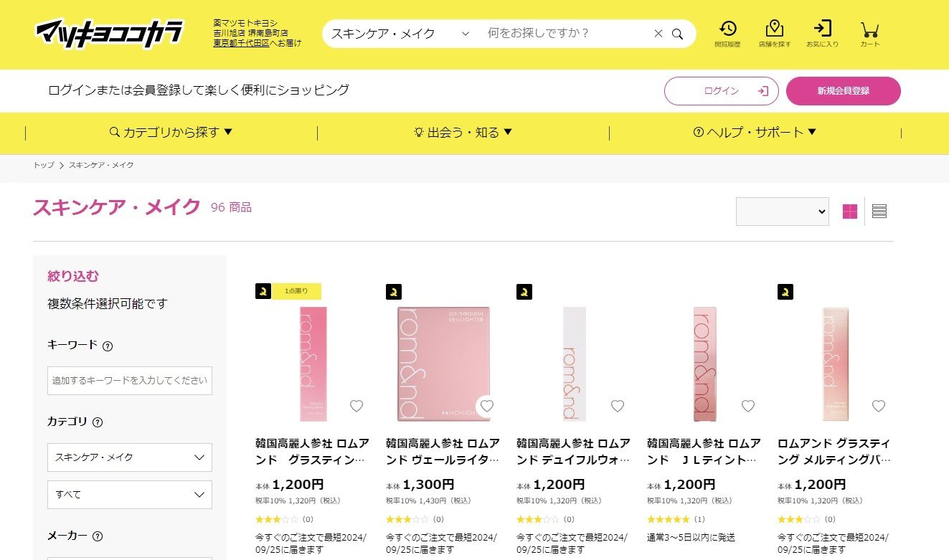Favorite the Veil Lighter product heart
The image size is (949, 560).
tap(487, 407)
